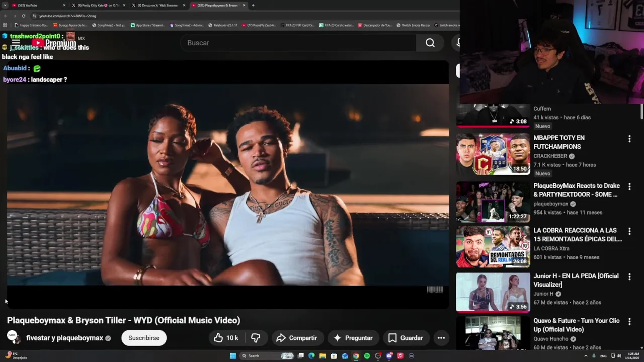
Task: Open a new browser tab
Action: [x=253, y=5]
